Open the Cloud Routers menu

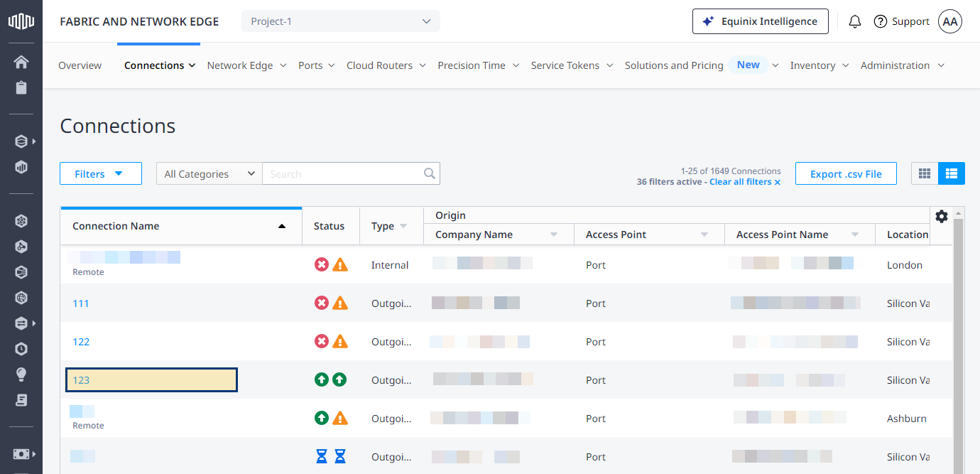(x=386, y=65)
